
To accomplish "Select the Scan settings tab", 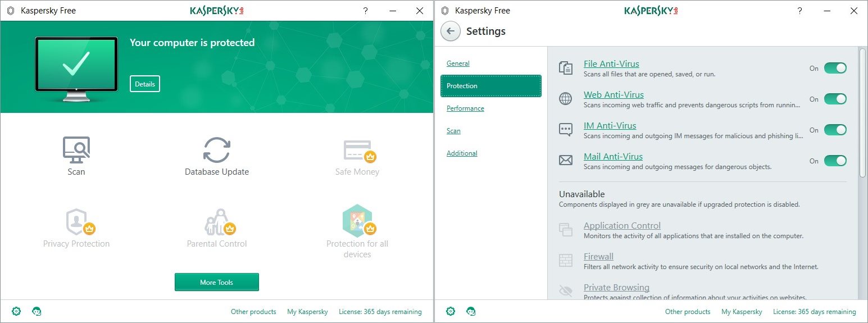I will point(453,131).
